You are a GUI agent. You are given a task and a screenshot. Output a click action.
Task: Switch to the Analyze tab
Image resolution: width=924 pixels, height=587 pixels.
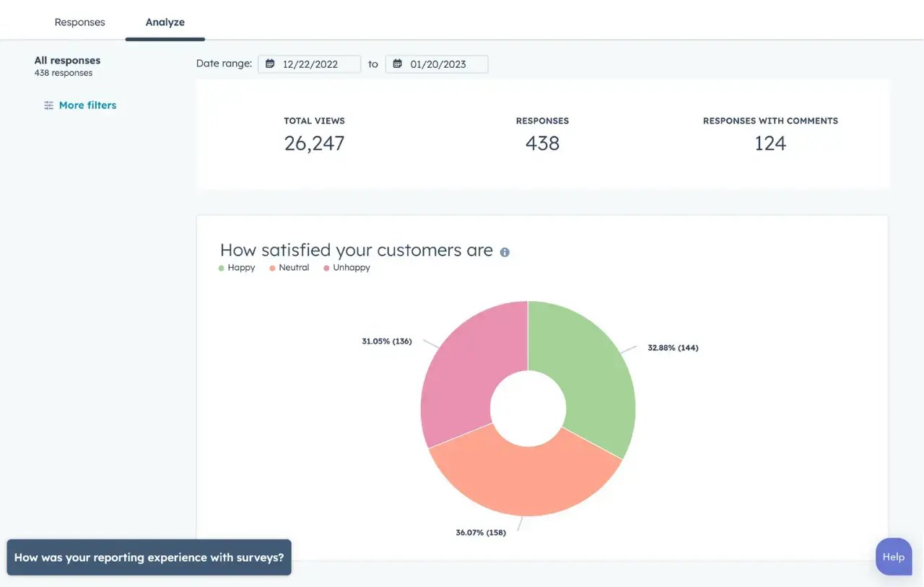[165, 22]
